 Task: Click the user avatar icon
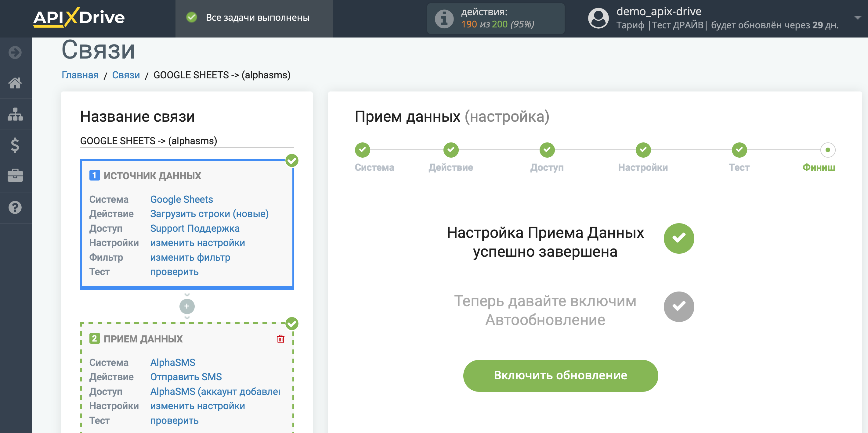598,18
